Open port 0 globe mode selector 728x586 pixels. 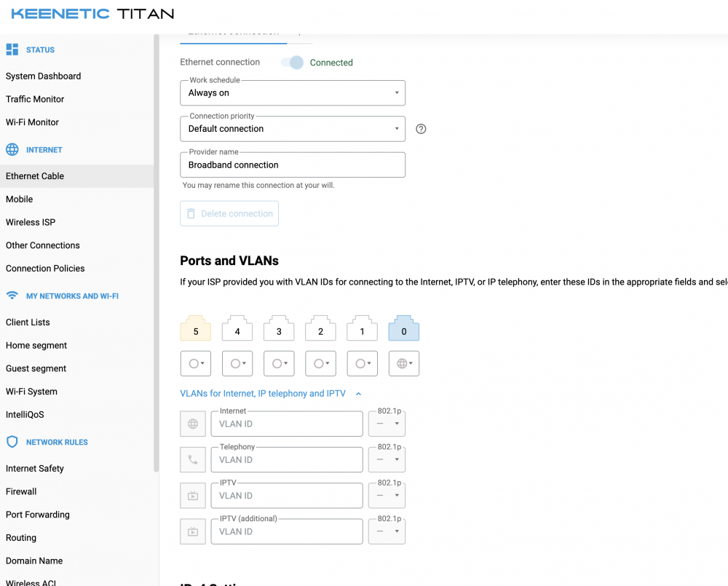404,363
